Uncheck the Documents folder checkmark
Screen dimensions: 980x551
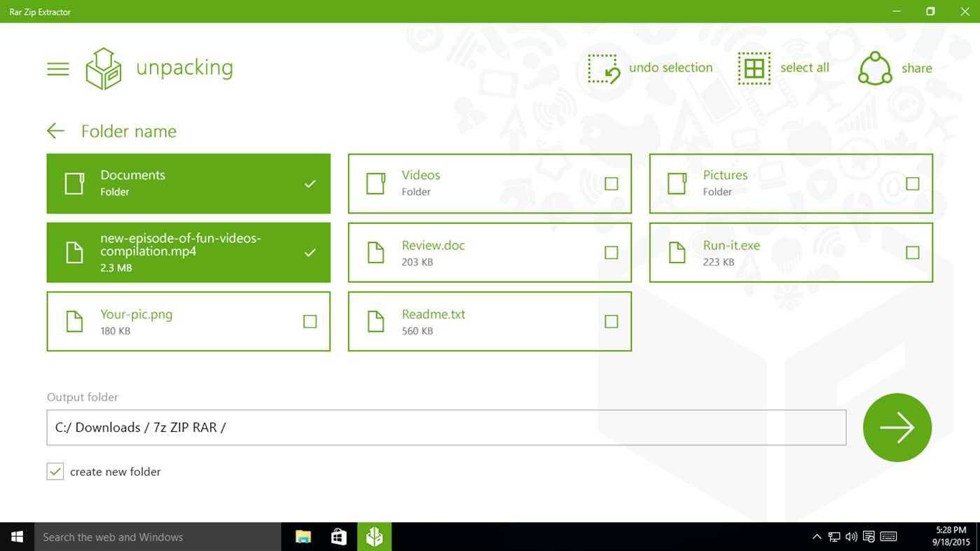310,184
